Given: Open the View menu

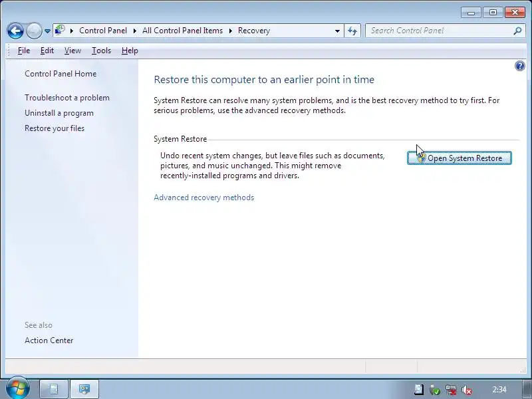Looking at the screenshot, I should 72,51.
